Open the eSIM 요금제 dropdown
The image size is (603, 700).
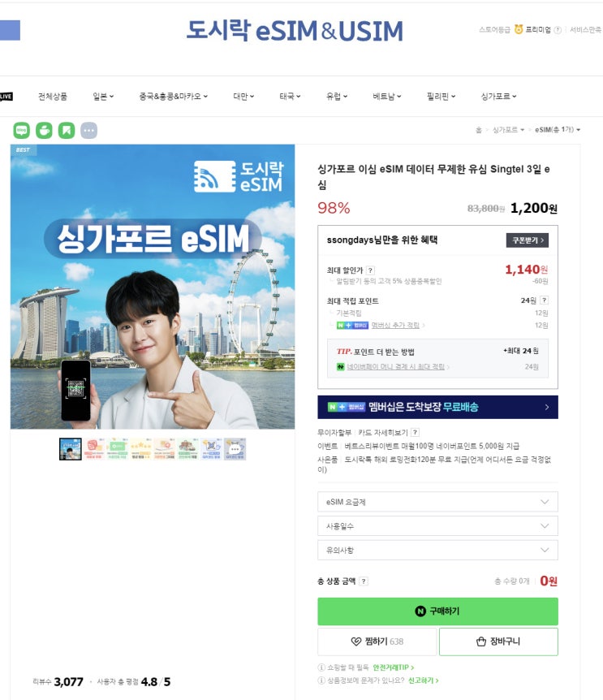tap(437, 502)
